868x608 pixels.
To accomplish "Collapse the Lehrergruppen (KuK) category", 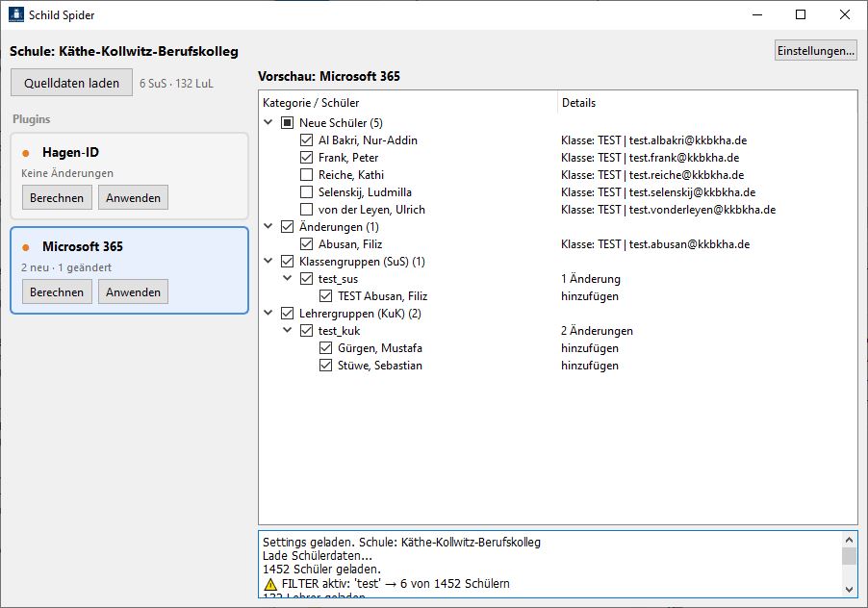I will pyautogui.click(x=268, y=313).
